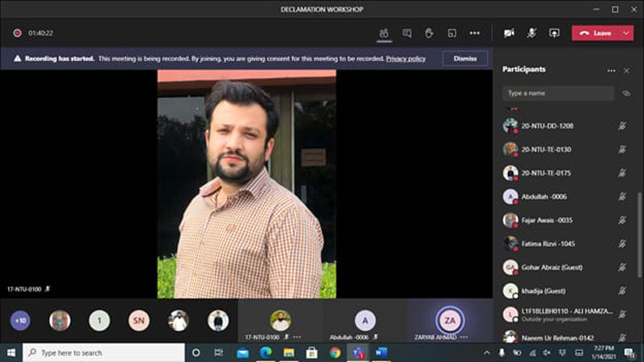Share screen content with the meeting

(554, 33)
